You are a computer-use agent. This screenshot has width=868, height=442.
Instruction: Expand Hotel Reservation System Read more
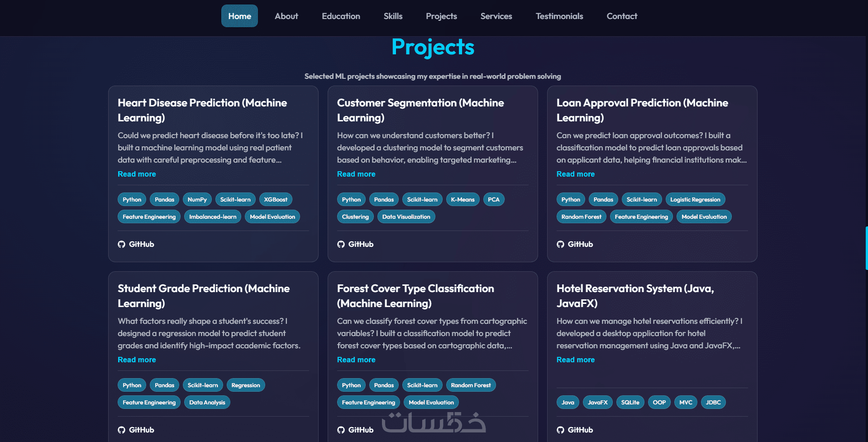576,360
